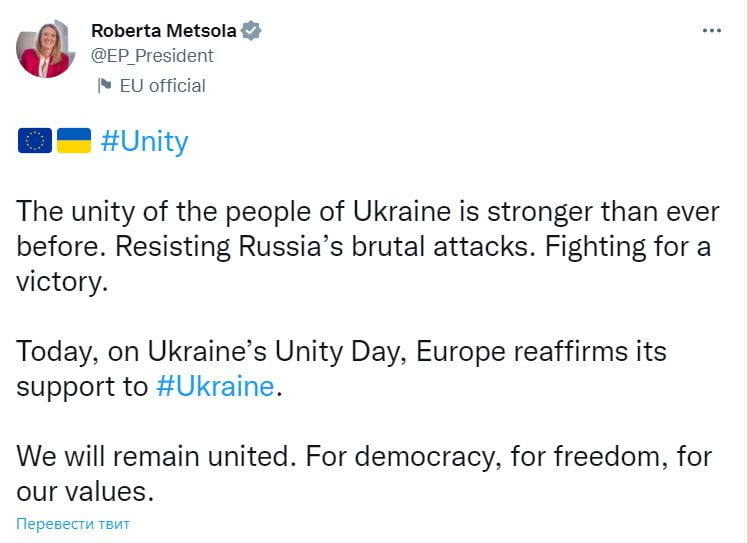Click the word "victory." in the tweet
This screenshot has height=543, width=747.
(62, 282)
